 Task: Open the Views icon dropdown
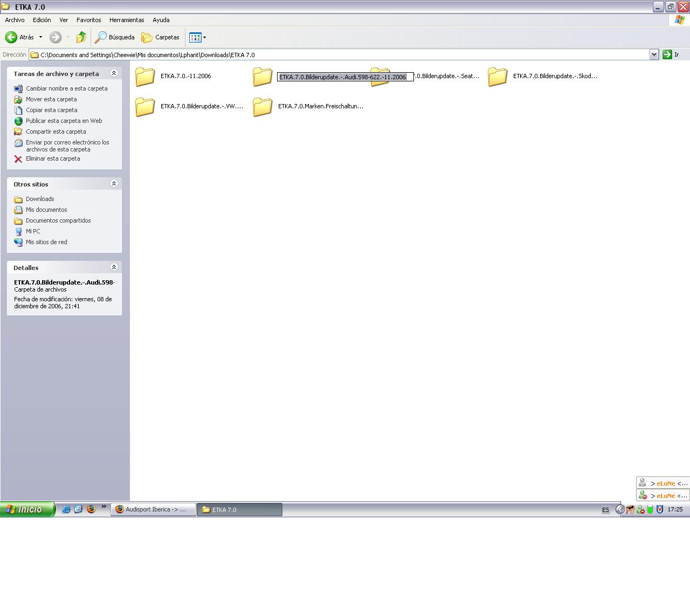[x=198, y=37]
